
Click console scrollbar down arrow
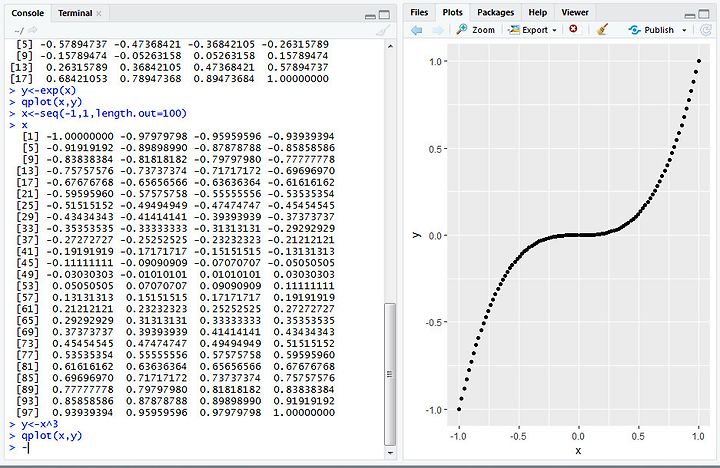390,452
